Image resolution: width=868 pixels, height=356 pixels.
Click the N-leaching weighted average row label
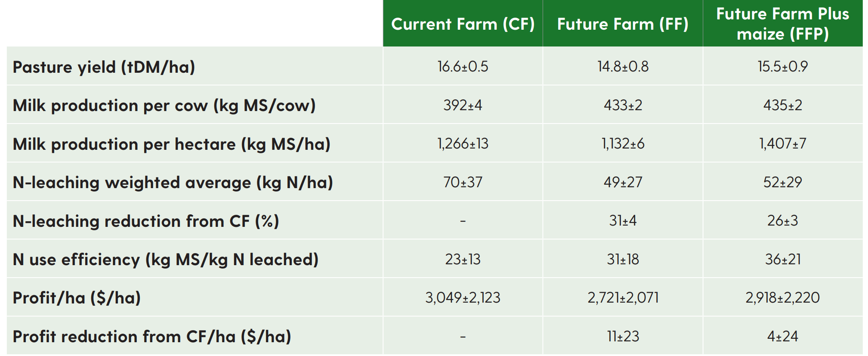coord(173,183)
